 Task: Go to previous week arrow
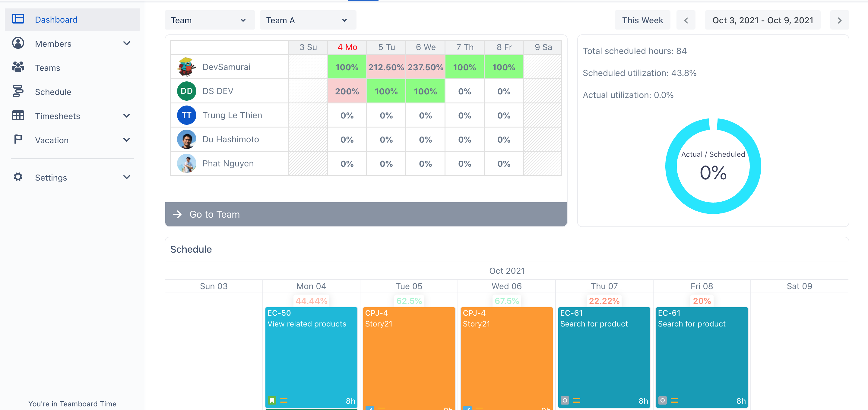[x=686, y=20]
